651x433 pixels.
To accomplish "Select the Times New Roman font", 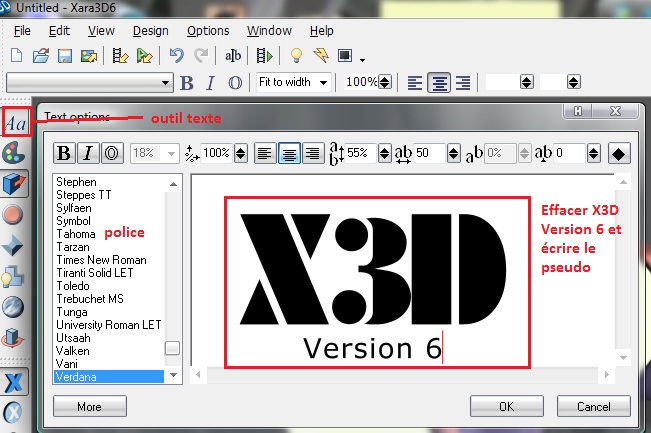I will pos(101,260).
